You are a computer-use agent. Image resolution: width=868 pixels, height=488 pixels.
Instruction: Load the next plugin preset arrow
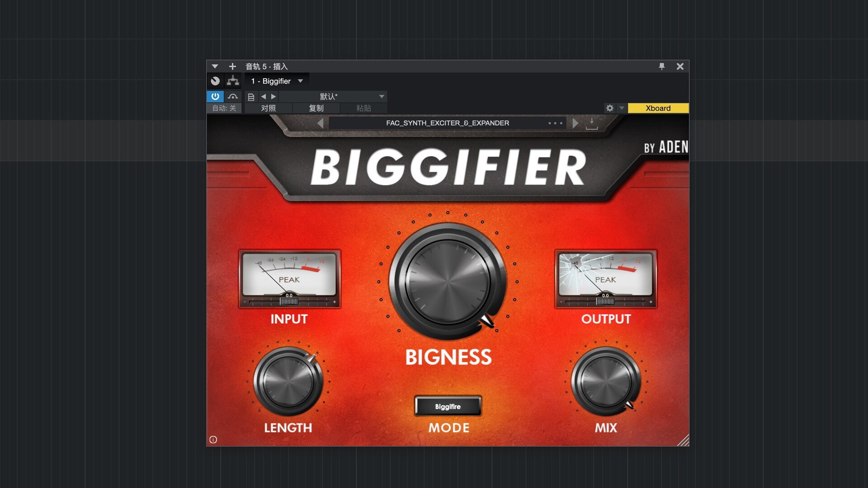tap(575, 123)
